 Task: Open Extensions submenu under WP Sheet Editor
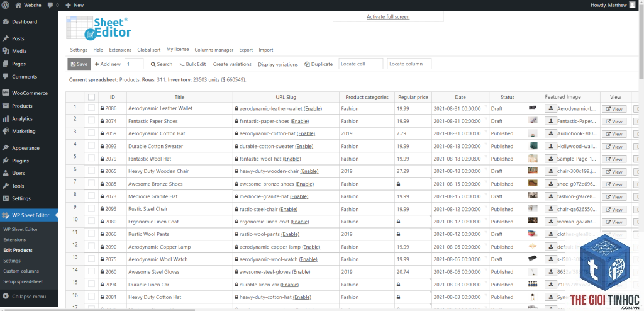14,239
